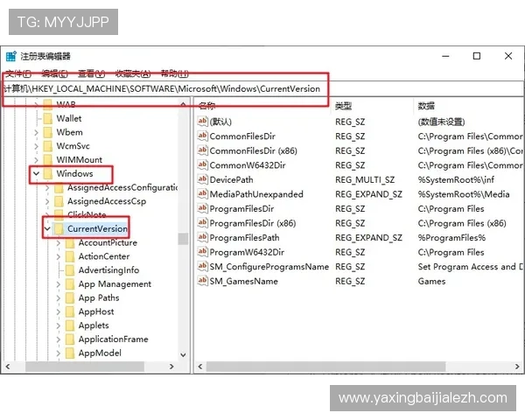Click the folder icon next to AppModel
This screenshot has height=420, width=525.
click(70, 353)
